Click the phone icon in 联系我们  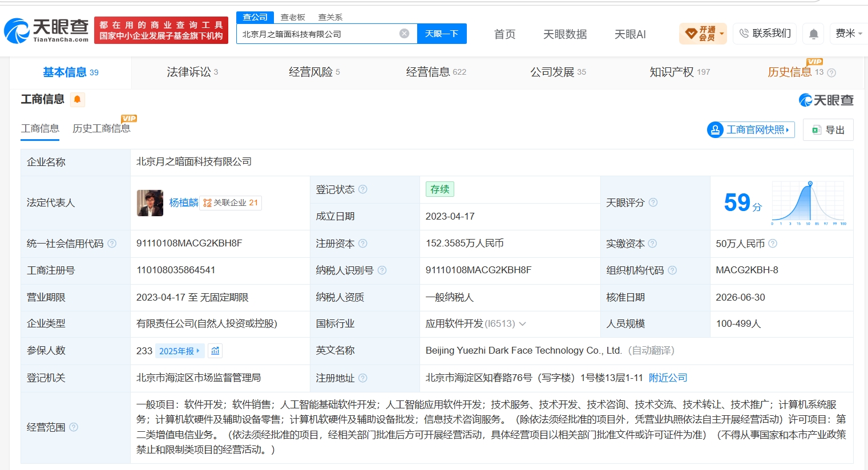coord(744,34)
